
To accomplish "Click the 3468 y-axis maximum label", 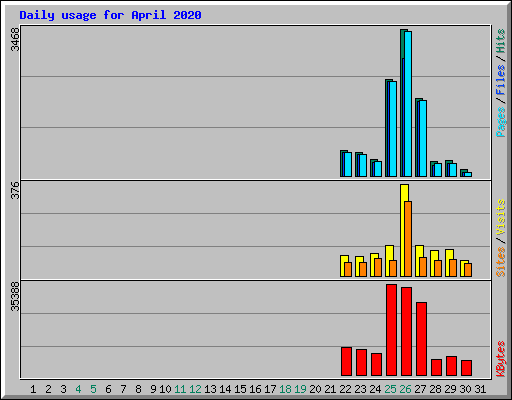I will pyautogui.click(x=15, y=40).
